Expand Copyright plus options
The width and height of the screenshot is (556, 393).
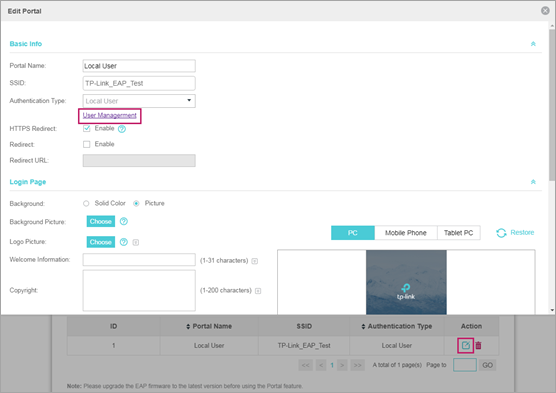[x=258, y=291]
